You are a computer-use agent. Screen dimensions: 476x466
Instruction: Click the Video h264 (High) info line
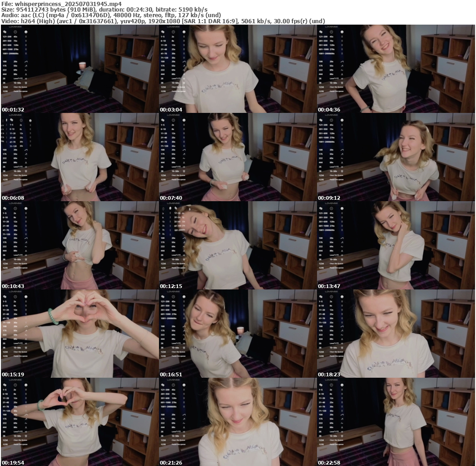(163, 21)
